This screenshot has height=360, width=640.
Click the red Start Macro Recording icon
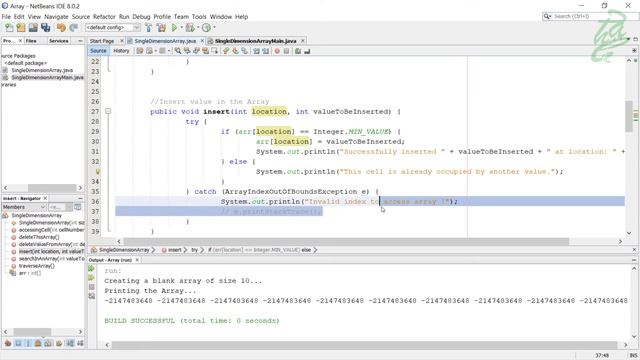click(x=277, y=51)
